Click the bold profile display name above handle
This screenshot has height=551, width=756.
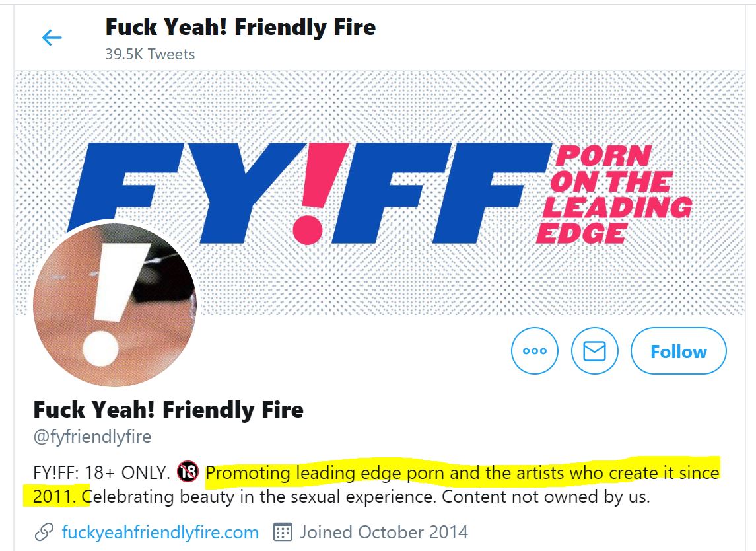(x=168, y=410)
